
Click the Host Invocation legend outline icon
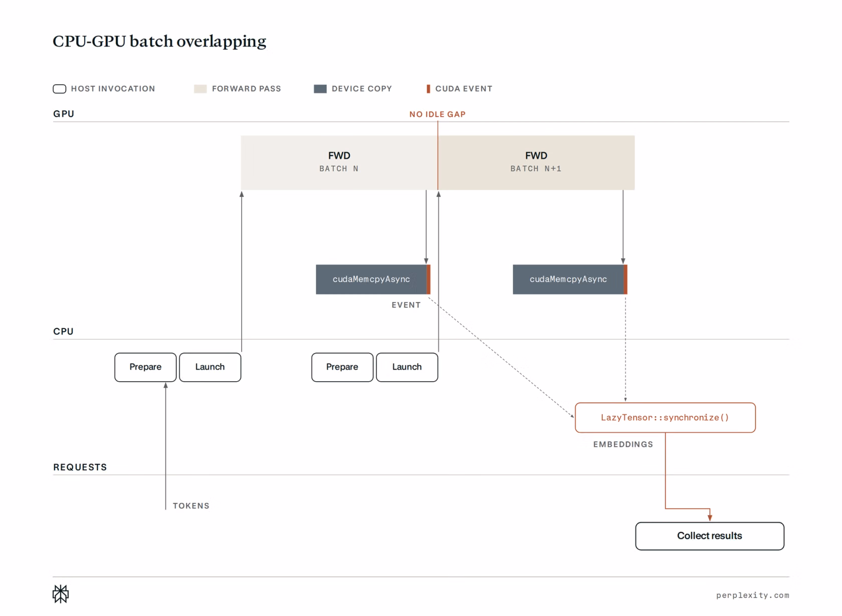pos(60,89)
